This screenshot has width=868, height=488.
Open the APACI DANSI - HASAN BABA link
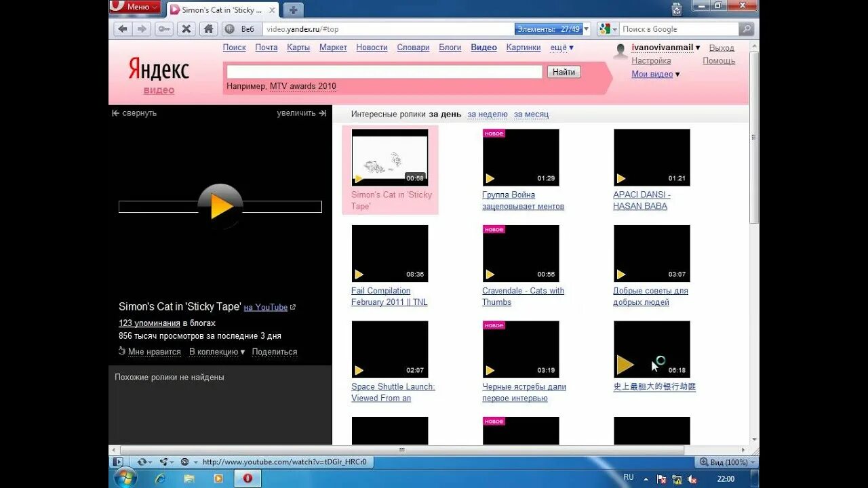tap(642, 201)
